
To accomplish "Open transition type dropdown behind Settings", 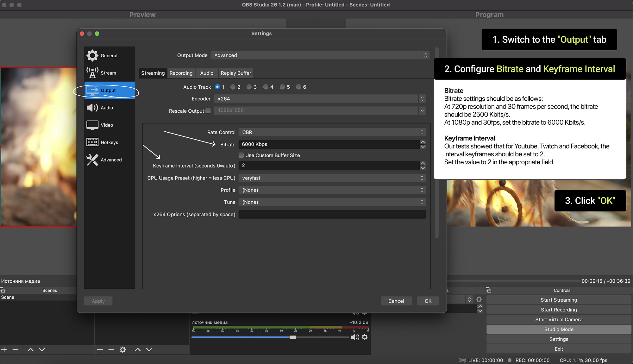I will click(x=469, y=299).
